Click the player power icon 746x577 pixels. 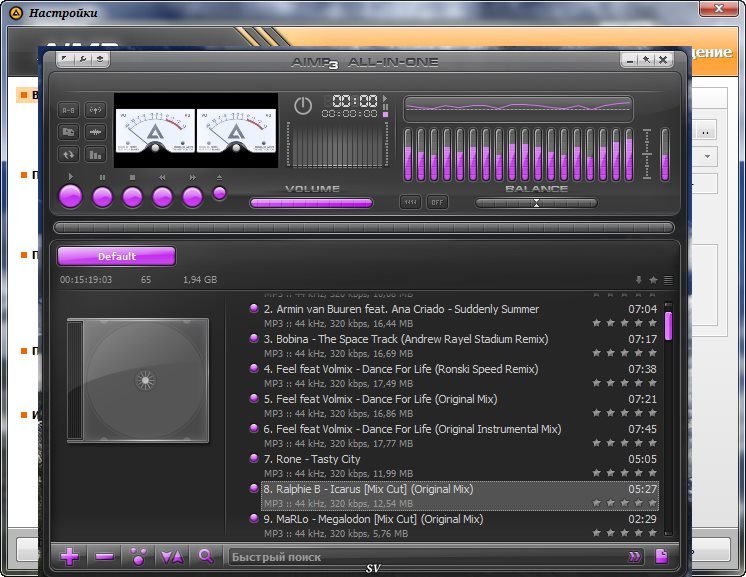tap(303, 105)
